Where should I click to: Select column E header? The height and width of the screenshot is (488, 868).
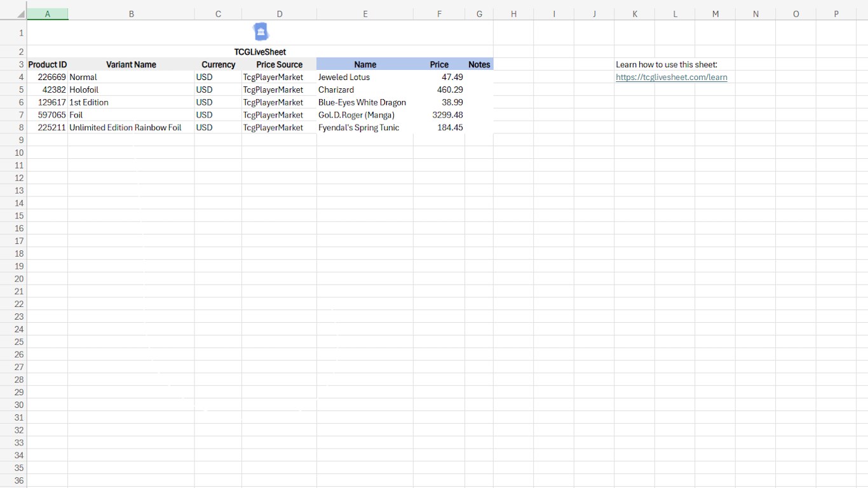click(x=365, y=14)
